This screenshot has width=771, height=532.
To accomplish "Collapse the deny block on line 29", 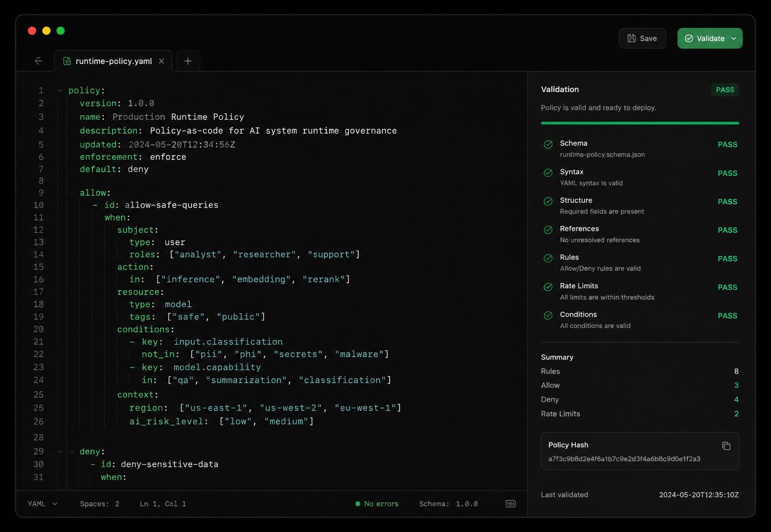I will tap(60, 452).
